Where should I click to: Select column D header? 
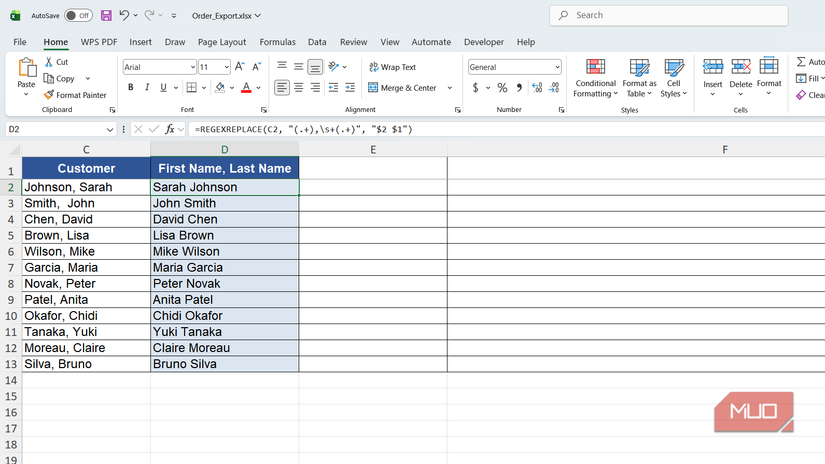(x=225, y=149)
